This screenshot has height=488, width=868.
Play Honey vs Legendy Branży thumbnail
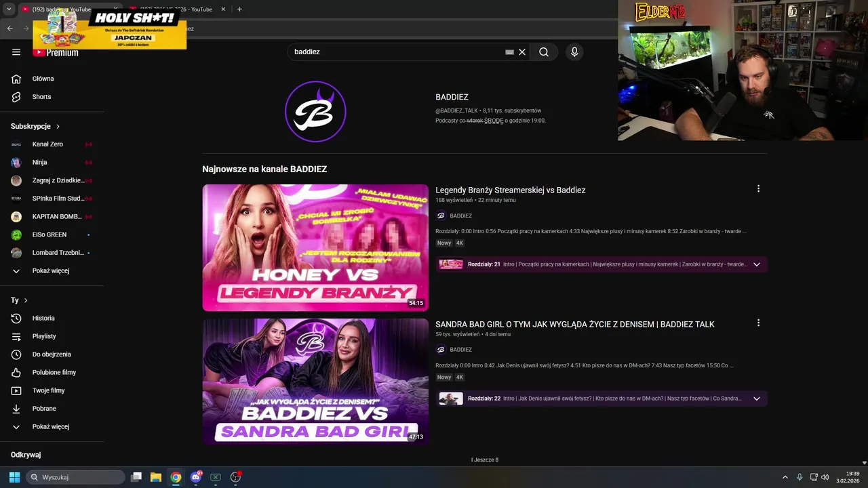coord(315,248)
